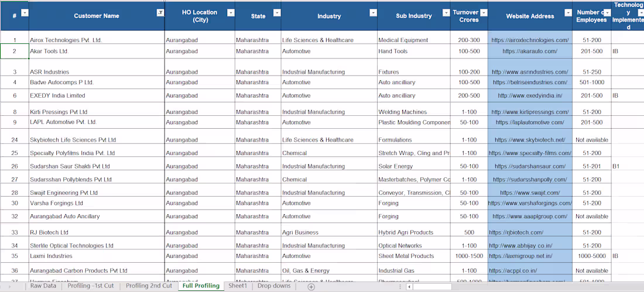This screenshot has width=644, height=292.
Task: Select the Sheet Metal Products cell
Action: click(x=413, y=256)
